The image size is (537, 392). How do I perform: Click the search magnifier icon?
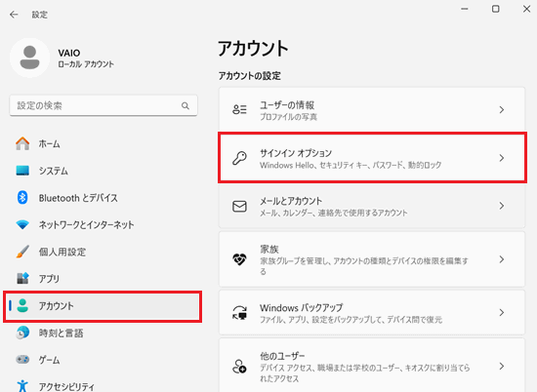[x=186, y=105]
